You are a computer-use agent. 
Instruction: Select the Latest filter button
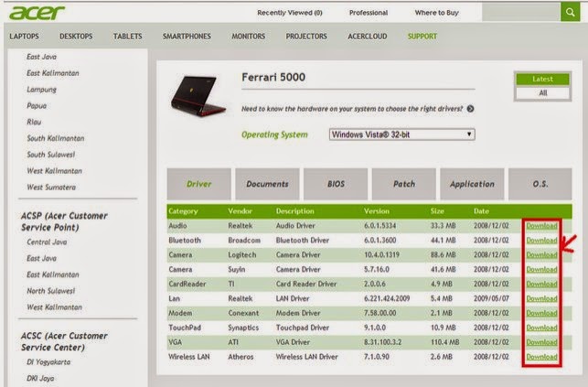(x=542, y=79)
